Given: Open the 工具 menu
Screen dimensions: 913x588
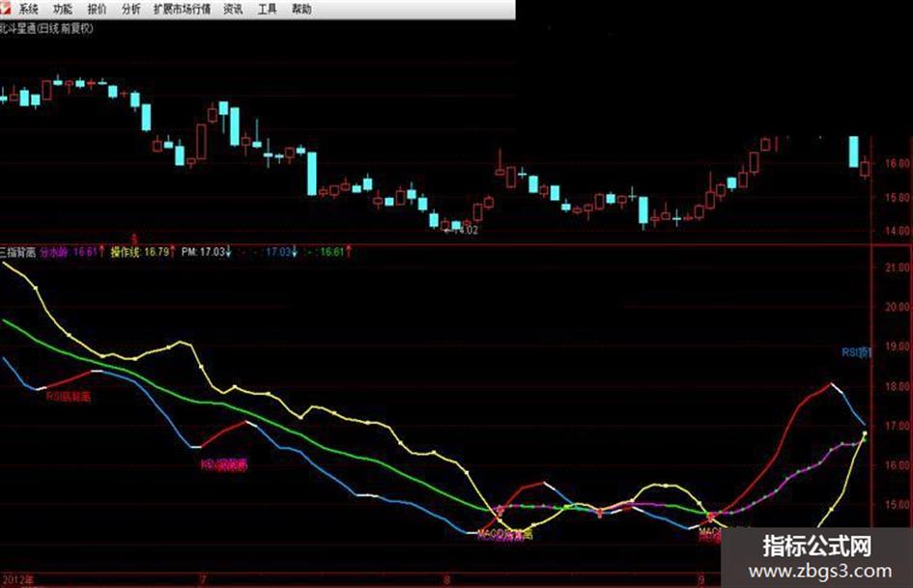Looking at the screenshot, I should (x=268, y=9).
